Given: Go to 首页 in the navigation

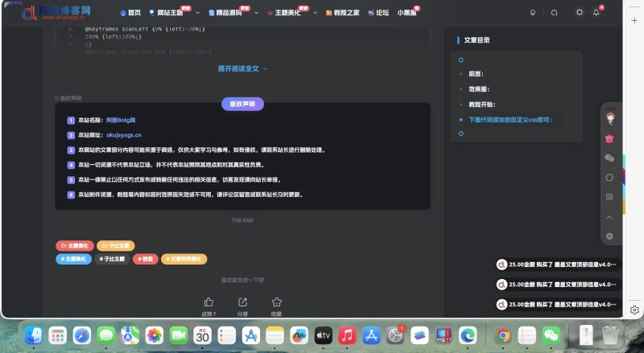Looking at the screenshot, I should click(130, 13).
